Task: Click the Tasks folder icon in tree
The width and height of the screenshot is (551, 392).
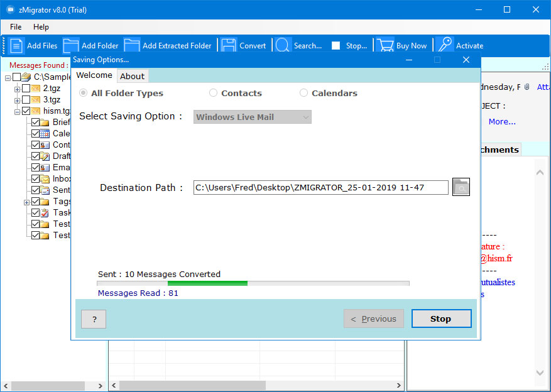Action: click(45, 212)
